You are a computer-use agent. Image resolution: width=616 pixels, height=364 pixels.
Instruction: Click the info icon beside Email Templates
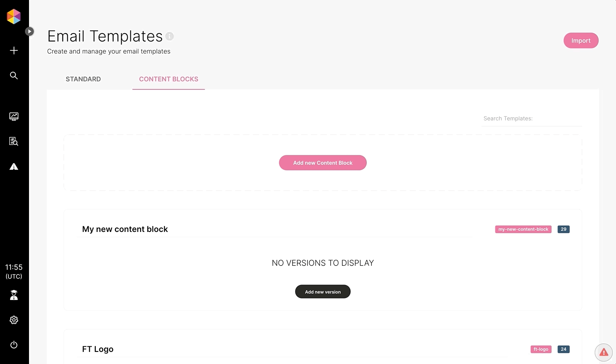[170, 36]
